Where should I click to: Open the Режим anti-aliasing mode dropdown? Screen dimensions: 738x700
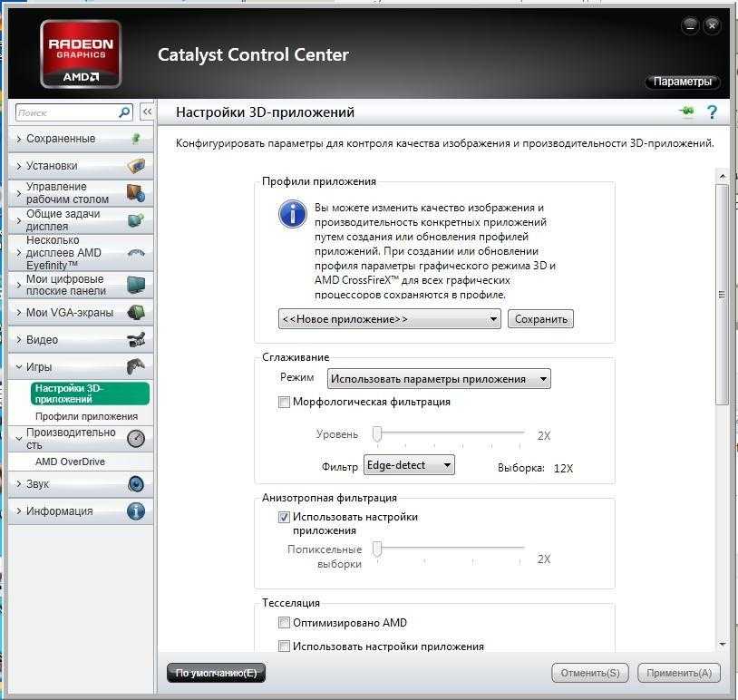(439, 379)
